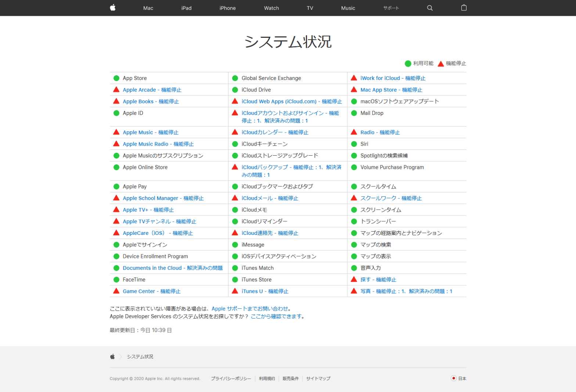Open the プライバシーポリシー footer link

tap(231, 378)
